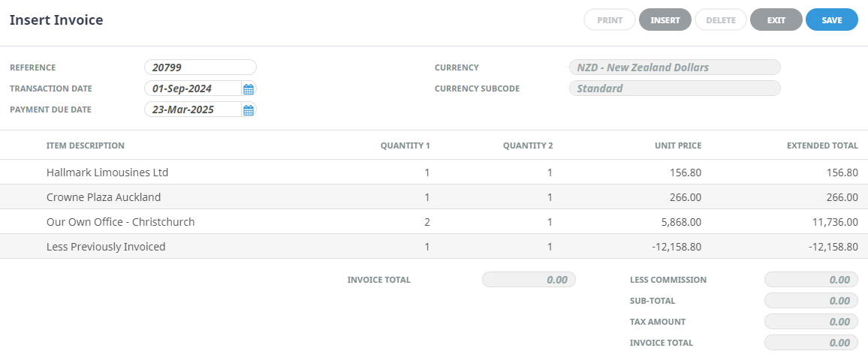Click the Item Description column header
The width and height of the screenshot is (868, 357).
[86, 145]
